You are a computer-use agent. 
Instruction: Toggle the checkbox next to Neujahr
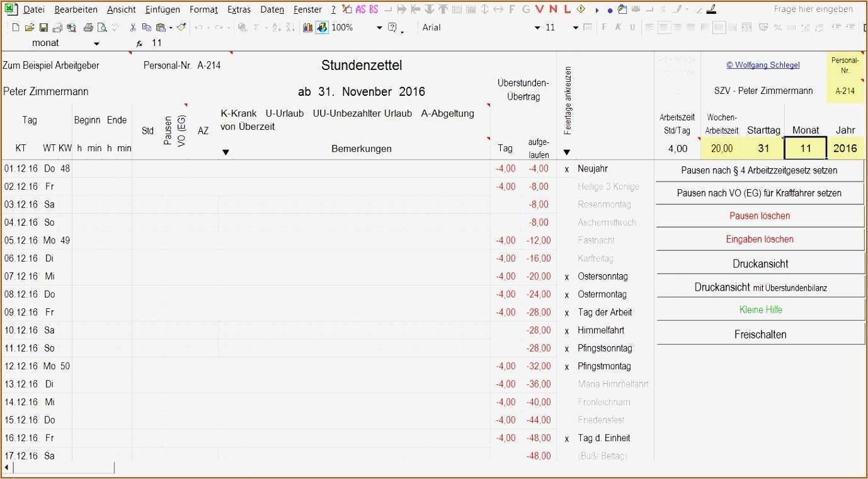point(566,168)
